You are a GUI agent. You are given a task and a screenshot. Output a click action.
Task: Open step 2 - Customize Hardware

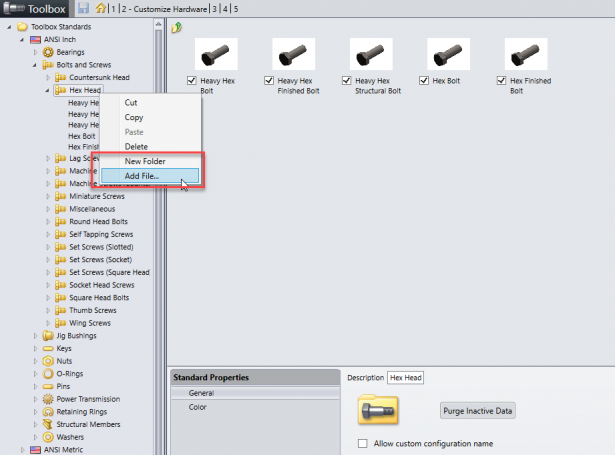[164, 9]
